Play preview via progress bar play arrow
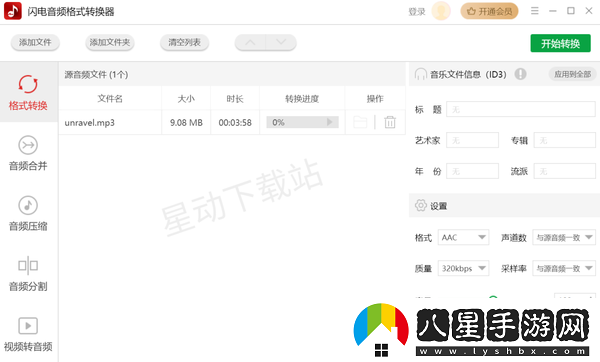This screenshot has width=600, height=362. pyautogui.click(x=329, y=122)
